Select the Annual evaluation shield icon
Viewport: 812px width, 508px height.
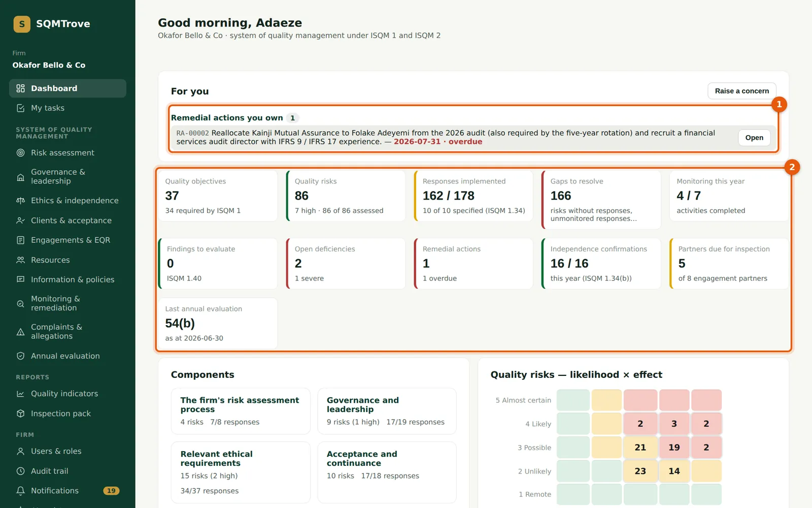tap(20, 356)
